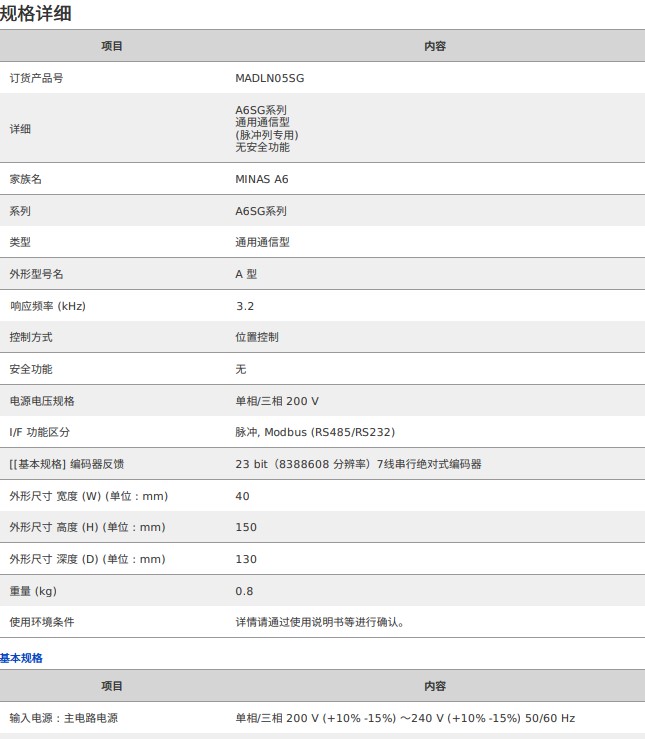The width and height of the screenshot is (645, 739).
Task: Click the 使用环境条件 label
Action: pos(42,622)
